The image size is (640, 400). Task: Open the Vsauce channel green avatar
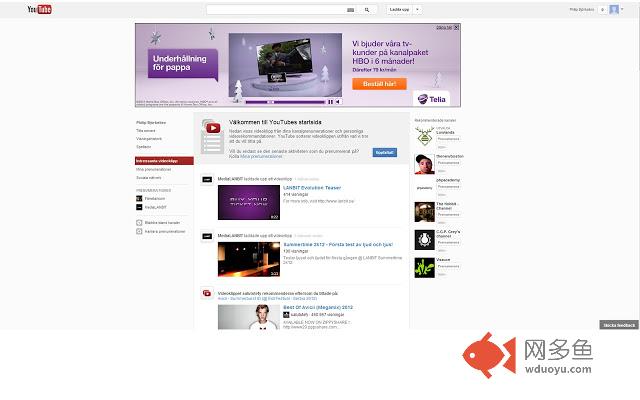coord(424,268)
